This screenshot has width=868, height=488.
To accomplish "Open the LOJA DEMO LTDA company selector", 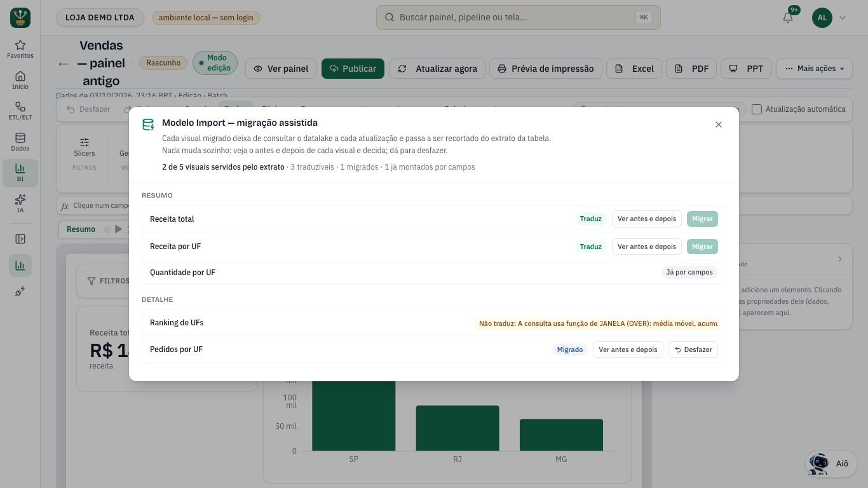I will point(100,18).
